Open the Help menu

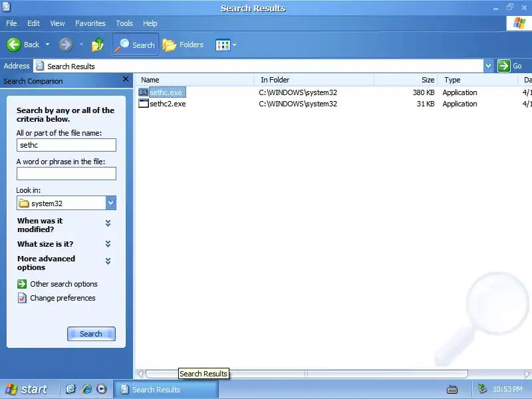coord(150,23)
